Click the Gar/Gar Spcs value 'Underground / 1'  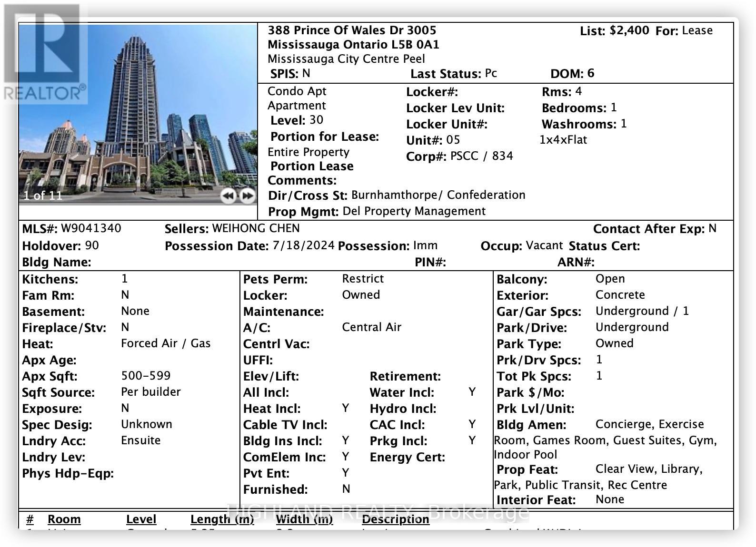coord(642,311)
